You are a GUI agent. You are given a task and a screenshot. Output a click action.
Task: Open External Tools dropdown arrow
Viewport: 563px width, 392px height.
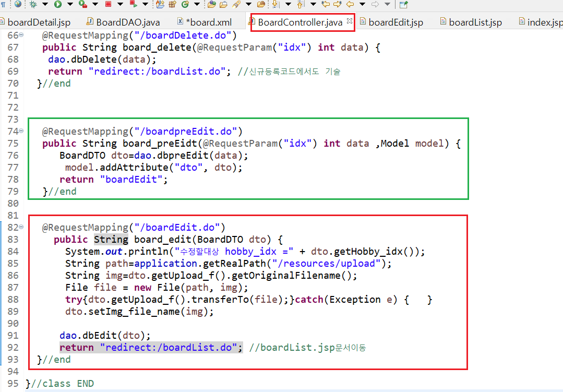(95, 4)
